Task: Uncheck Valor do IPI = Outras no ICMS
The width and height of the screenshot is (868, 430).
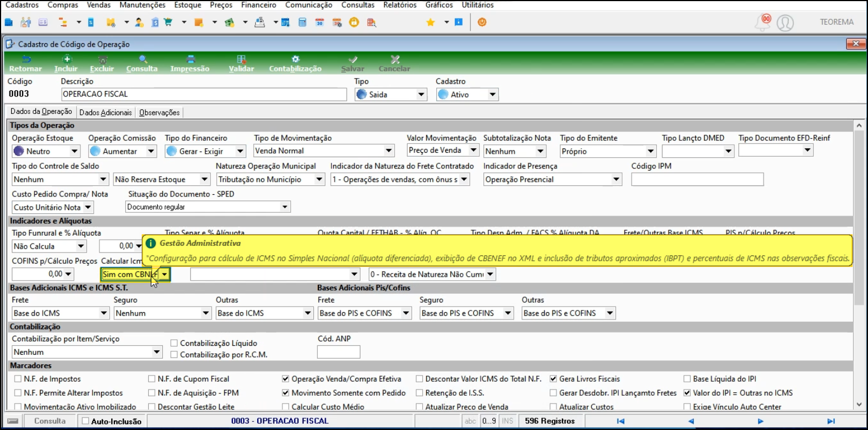Action: click(688, 393)
